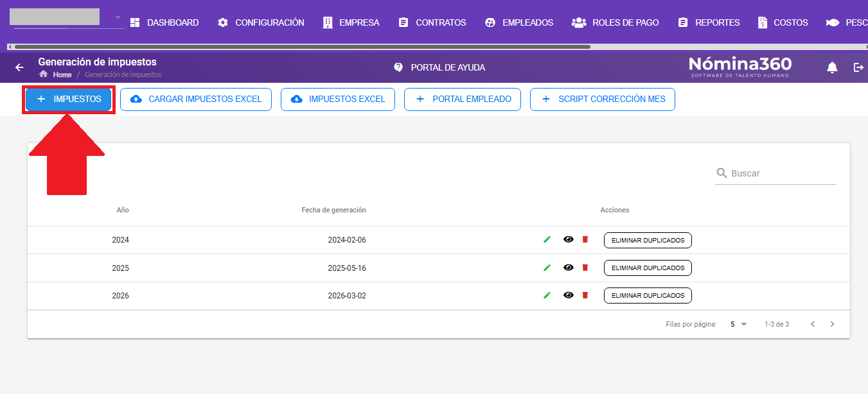
Task: Click the logout icon
Action: pyautogui.click(x=858, y=67)
